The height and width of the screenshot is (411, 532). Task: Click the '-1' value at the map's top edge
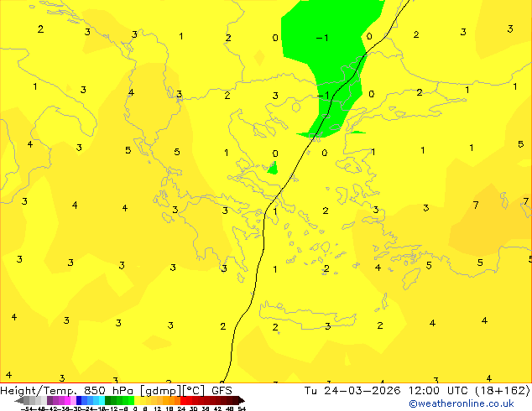(x=322, y=38)
